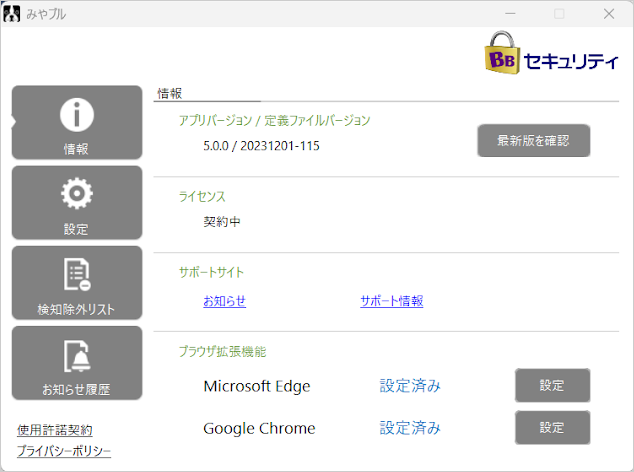Click the ブラウザ拡張機能 heading

point(222,351)
